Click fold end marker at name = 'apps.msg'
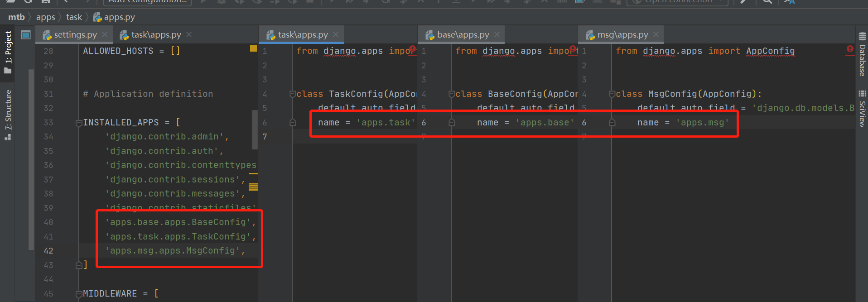 [612, 123]
